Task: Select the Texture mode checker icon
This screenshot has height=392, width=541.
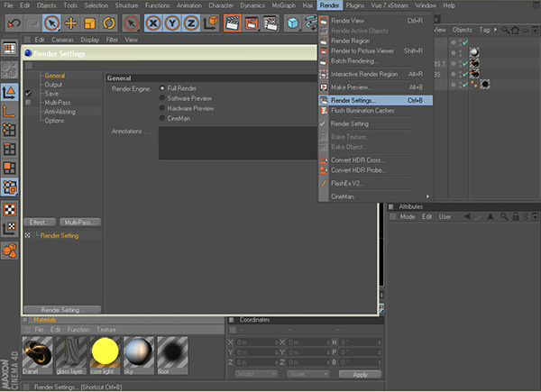Action: coord(10,209)
